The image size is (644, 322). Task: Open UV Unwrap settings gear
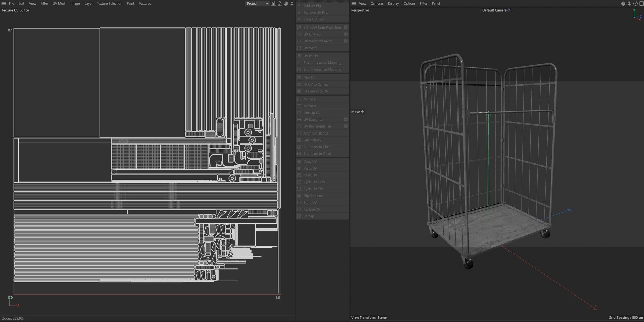click(346, 34)
